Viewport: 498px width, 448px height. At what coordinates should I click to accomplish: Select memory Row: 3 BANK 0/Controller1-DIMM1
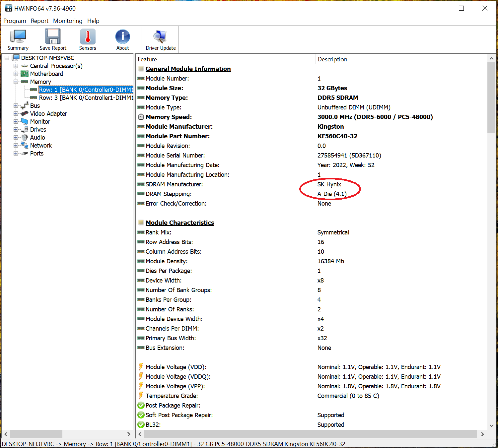tap(86, 97)
